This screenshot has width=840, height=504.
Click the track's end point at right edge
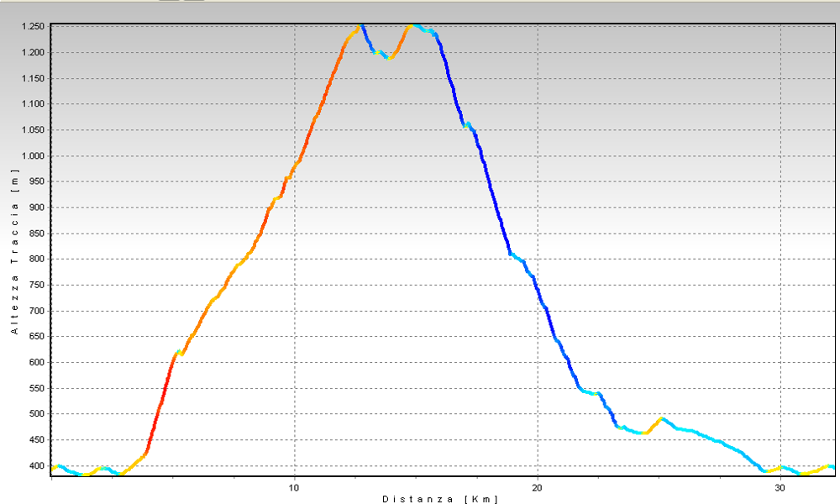click(x=832, y=466)
